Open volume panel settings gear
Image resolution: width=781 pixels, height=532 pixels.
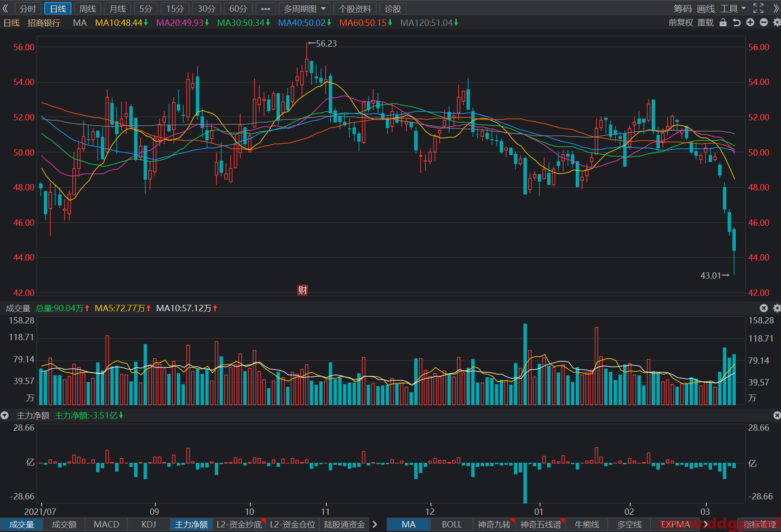(x=777, y=308)
